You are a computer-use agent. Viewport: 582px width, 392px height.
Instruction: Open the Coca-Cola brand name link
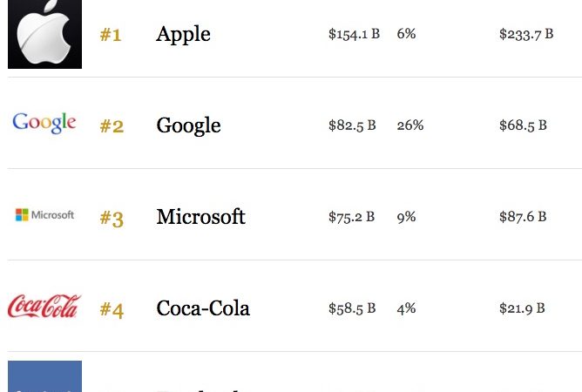click(203, 308)
